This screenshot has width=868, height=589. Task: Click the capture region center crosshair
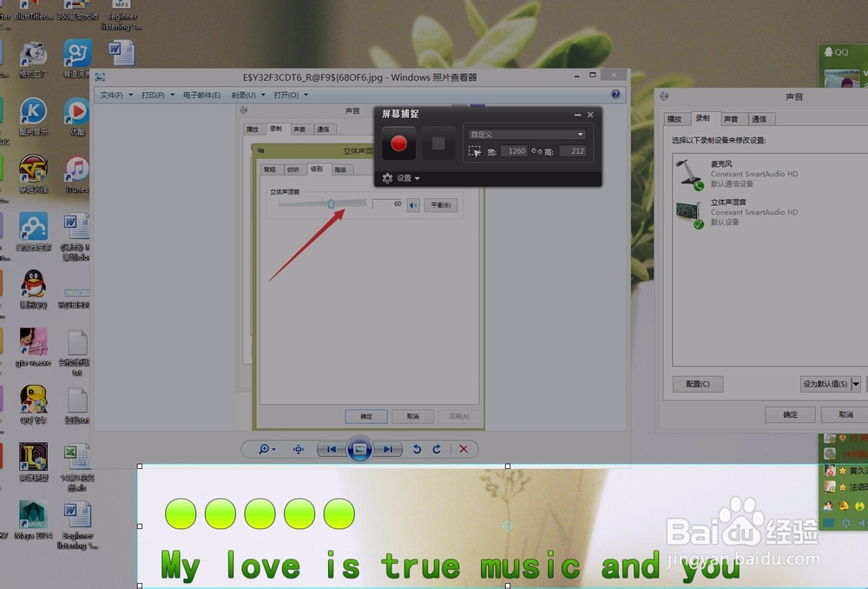[x=508, y=526]
